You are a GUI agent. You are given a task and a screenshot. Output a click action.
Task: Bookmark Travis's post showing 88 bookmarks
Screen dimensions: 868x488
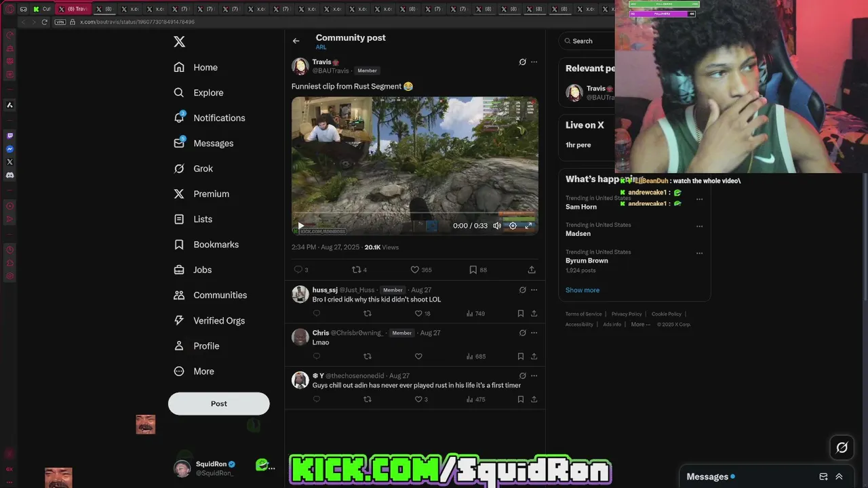[473, 270]
